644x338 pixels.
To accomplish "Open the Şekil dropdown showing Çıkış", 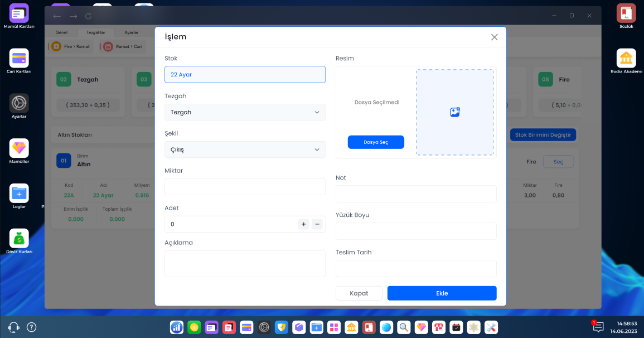I will [x=245, y=149].
